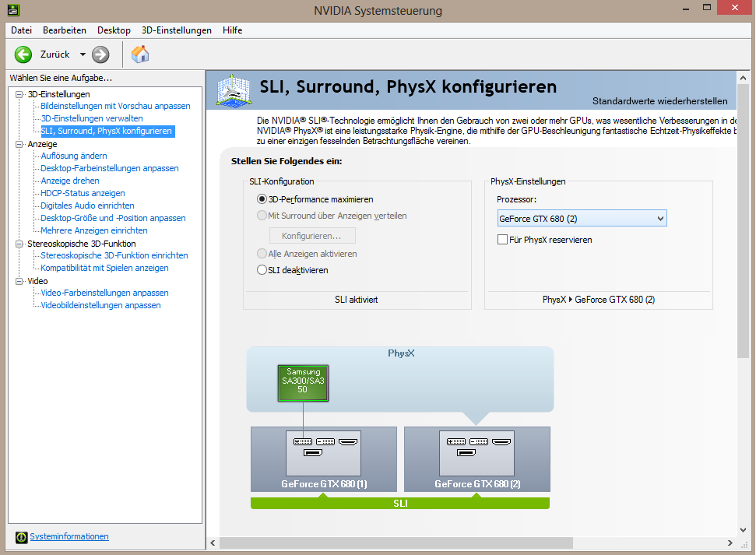Open Kompatibilität mit Spielen anzeigen

104,268
